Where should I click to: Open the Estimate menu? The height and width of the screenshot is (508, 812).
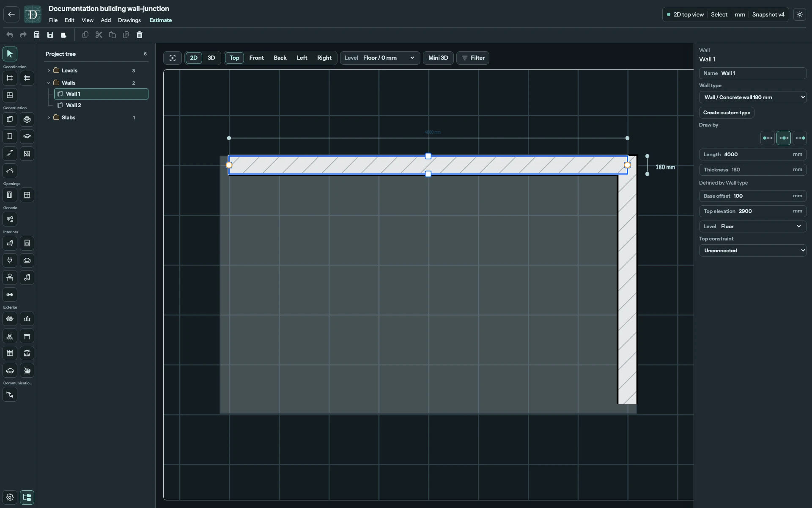(x=161, y=20)
